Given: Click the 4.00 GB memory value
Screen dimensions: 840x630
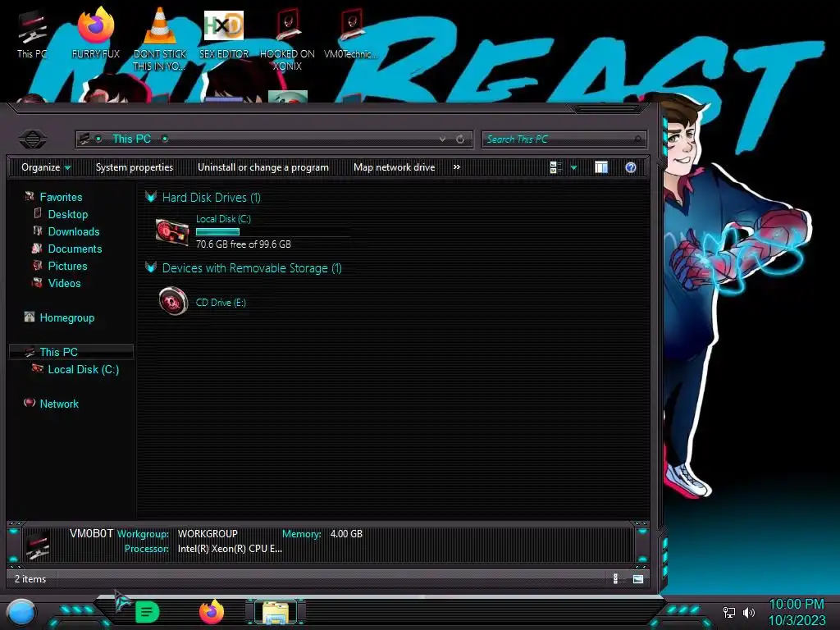Looking at the screenshot, I should [346, 534].
